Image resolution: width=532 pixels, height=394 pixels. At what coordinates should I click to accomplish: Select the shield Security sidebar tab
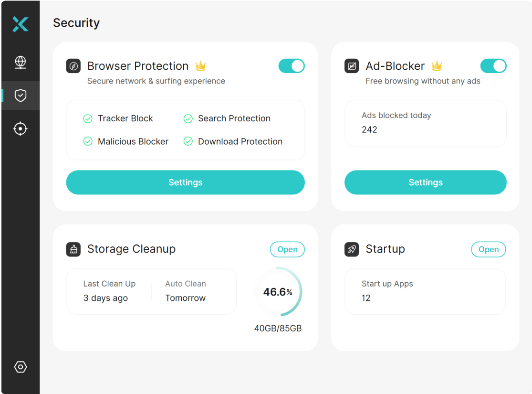coord(21,96)
